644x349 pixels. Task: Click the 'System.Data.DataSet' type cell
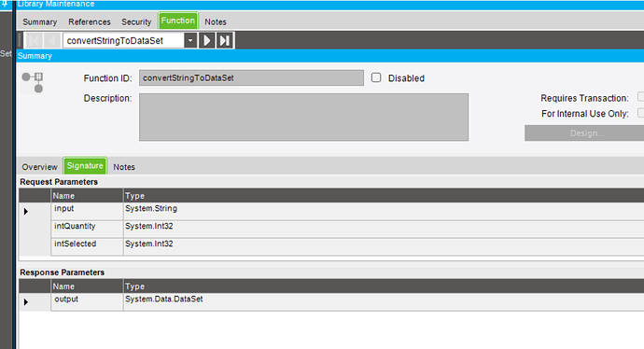point(384,301)
